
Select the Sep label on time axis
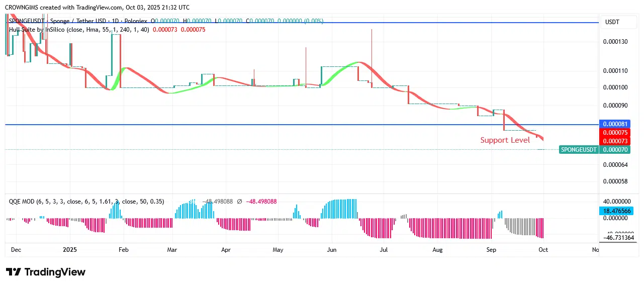(491, 249)
